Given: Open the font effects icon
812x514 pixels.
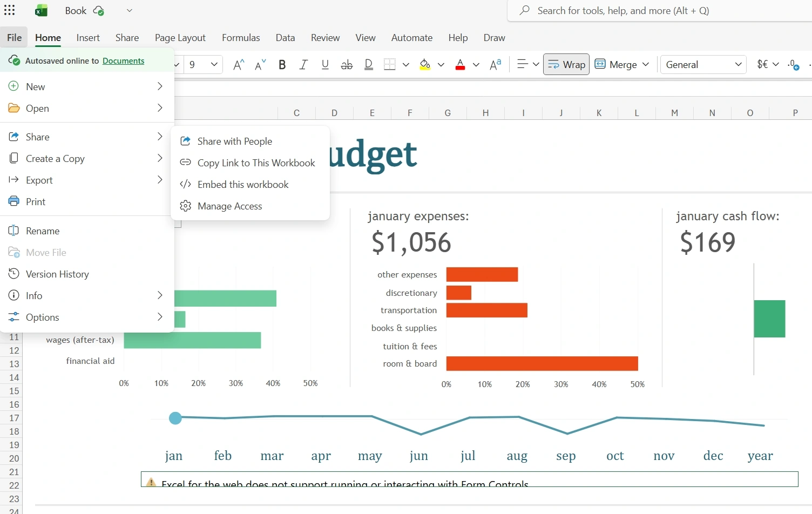Looking at the screenshot, I should pos(495,65).
